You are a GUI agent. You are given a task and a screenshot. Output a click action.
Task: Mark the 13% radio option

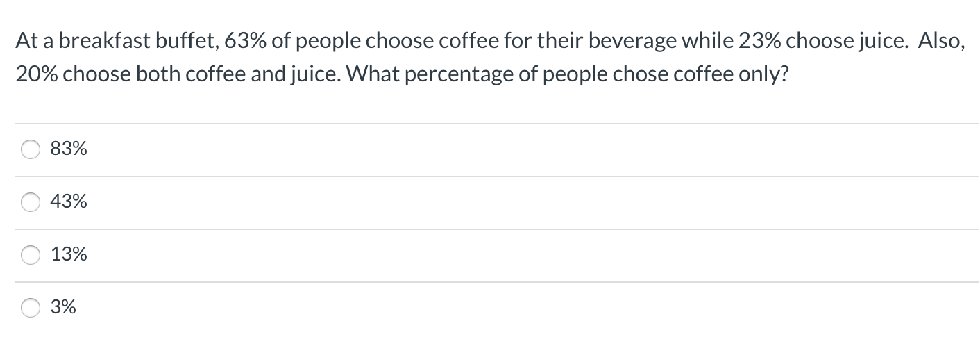click(31, 255)
